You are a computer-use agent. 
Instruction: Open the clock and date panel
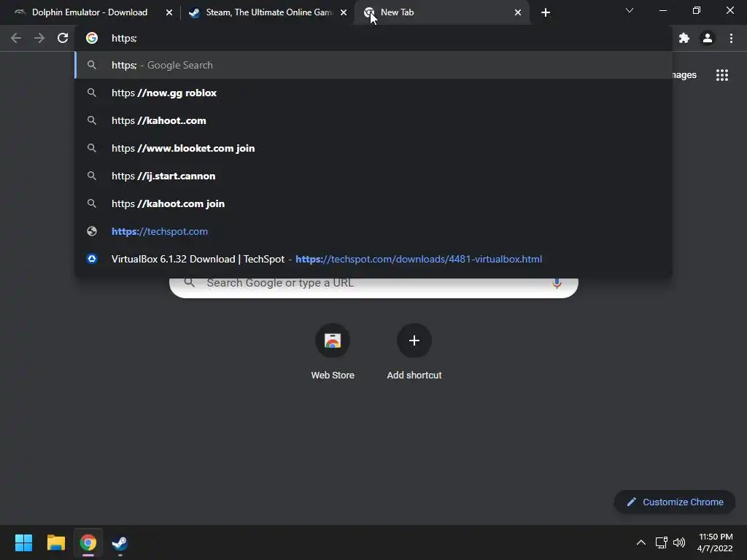[x=715, y=542]
